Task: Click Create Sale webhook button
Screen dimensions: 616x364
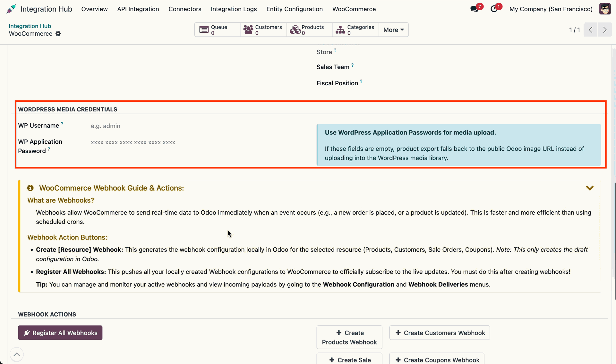Action: coord(349,359)
